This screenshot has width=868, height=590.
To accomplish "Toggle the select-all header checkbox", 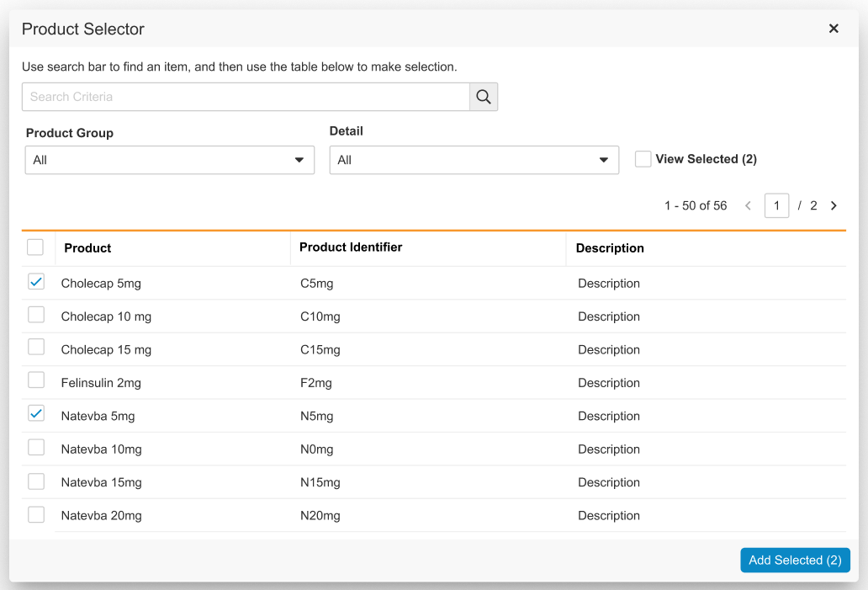I will click(x=35, y=247).
